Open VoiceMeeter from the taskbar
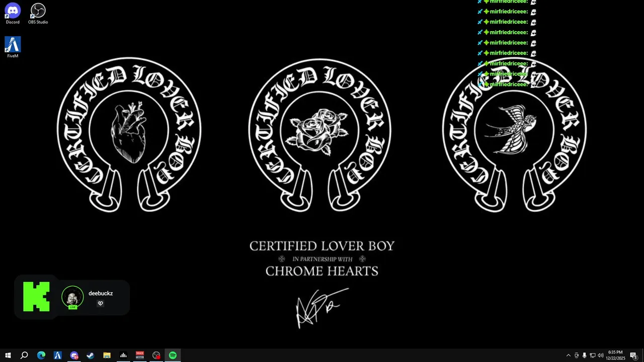 140,355
